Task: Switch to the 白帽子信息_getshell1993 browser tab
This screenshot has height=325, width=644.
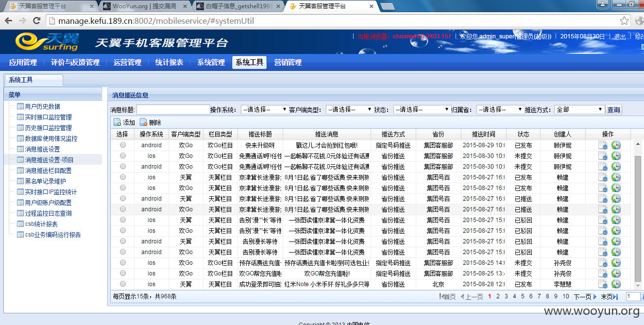Action: pyautogui.click(x=239, y=6)
